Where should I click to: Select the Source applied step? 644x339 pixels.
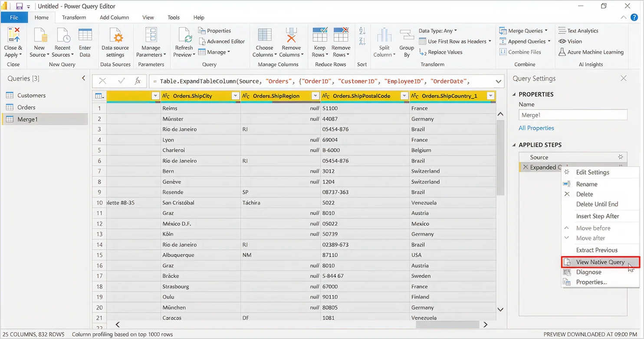573,157
